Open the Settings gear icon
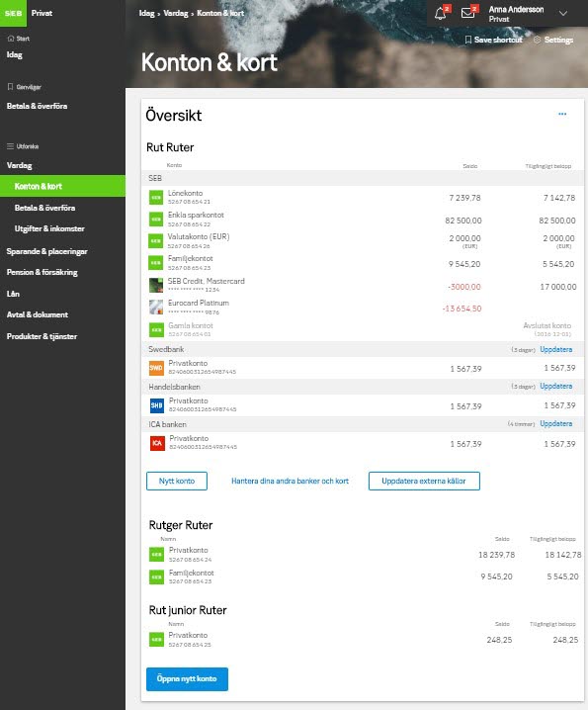588x710 pixels. click(537, 40)
